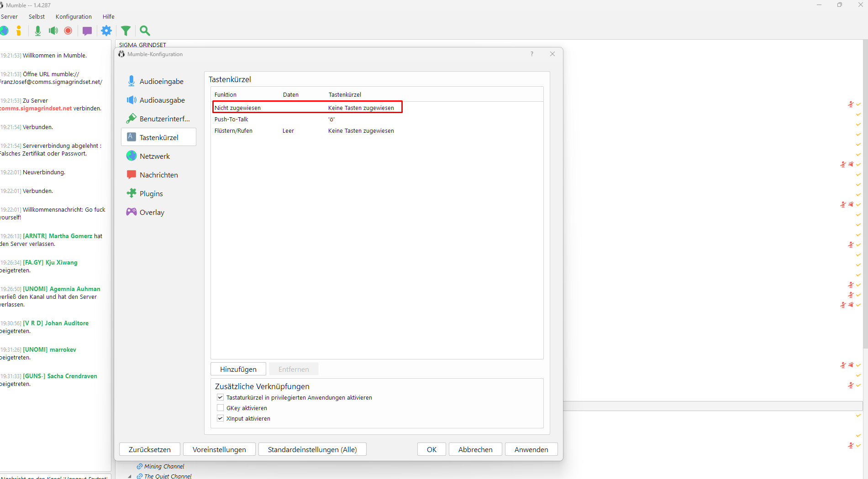
Task: Select the Tastenkürzel settings page
Action: [158, 137]
